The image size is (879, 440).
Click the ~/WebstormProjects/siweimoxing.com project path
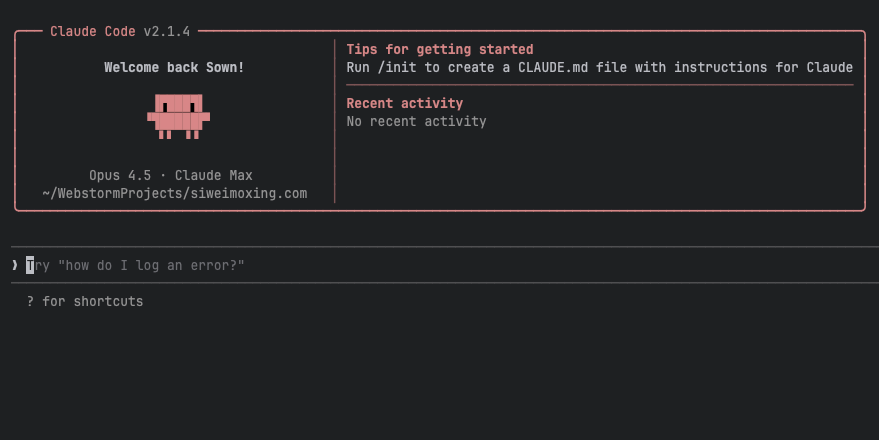click(174, 193)
